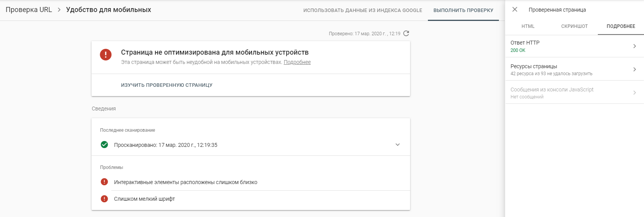The width and height of the screenshot is (644, 217).
Task: Click the Проверено: 17 мар. 2020 timestamp
Action: click(x=365, y=34)
